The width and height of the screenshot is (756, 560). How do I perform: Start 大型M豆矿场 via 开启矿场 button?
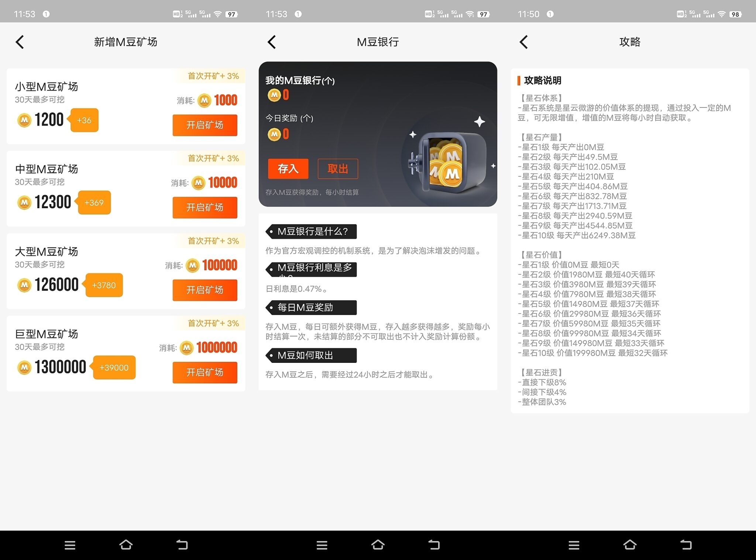(x=205, y=290)
